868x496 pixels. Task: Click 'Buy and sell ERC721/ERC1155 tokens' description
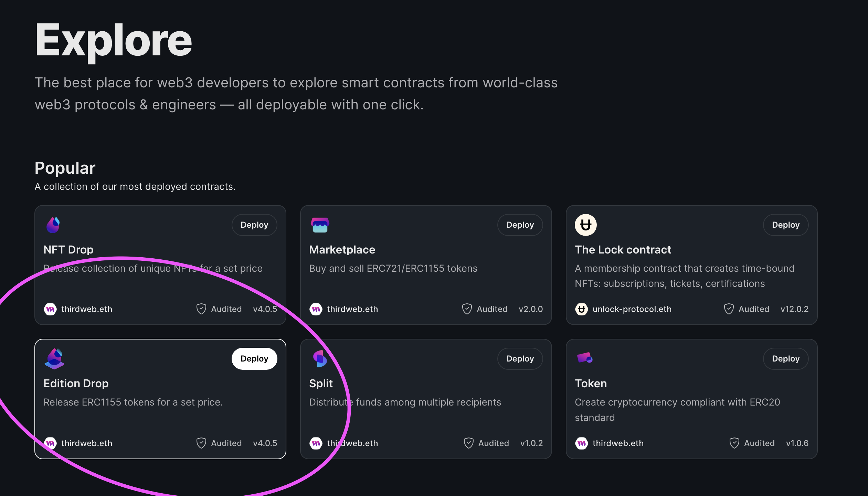[393, 268]
